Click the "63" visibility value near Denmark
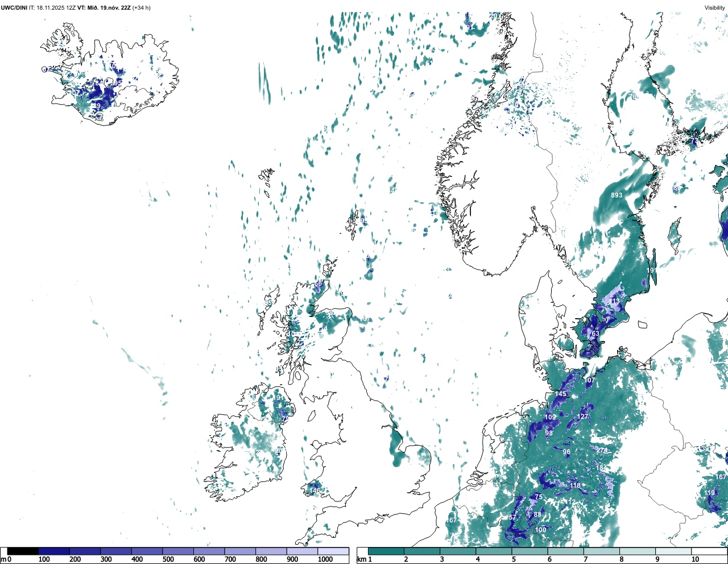Viewport: 728px width, 564px height. [x=595, y=334]
